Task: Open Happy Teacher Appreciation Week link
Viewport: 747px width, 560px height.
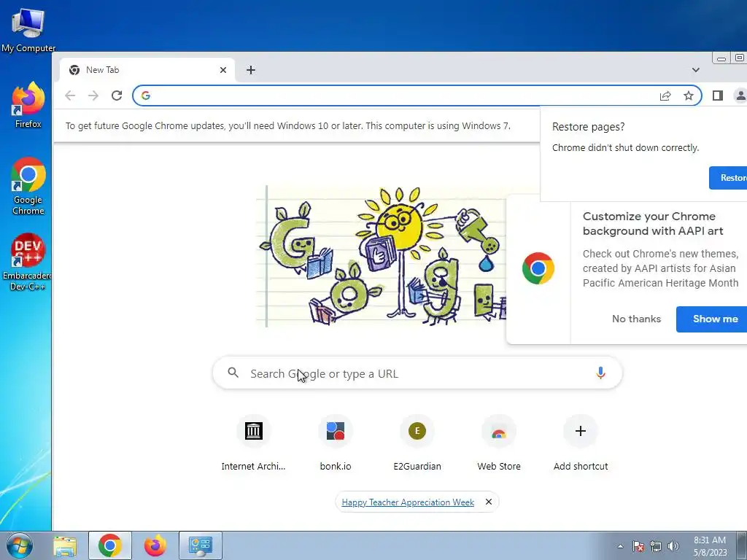Action: (408, 502)
